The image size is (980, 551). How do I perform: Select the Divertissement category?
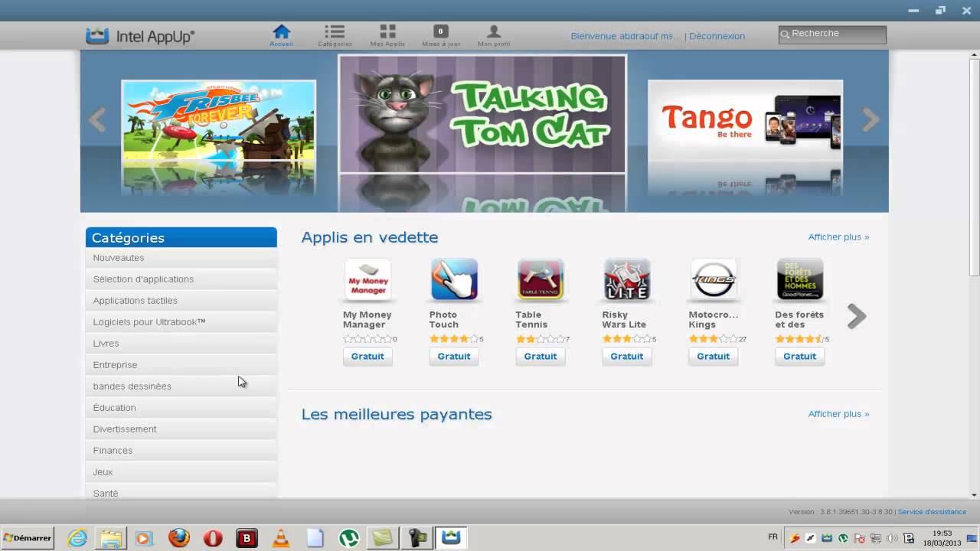click(x=181, y=429)
